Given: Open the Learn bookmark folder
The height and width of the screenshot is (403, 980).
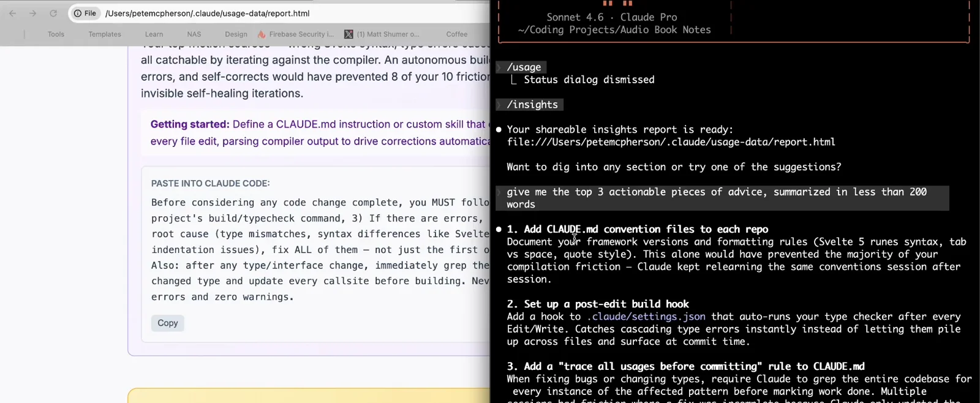Looking at the screenshot, I should [x=154, y=34].
